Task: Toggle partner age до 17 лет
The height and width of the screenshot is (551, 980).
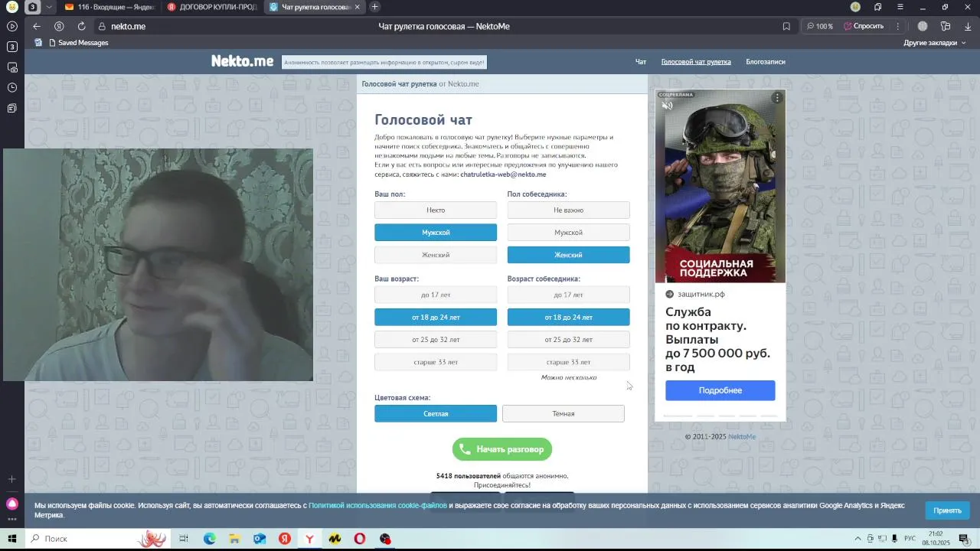Action: [x=568, y=295]
